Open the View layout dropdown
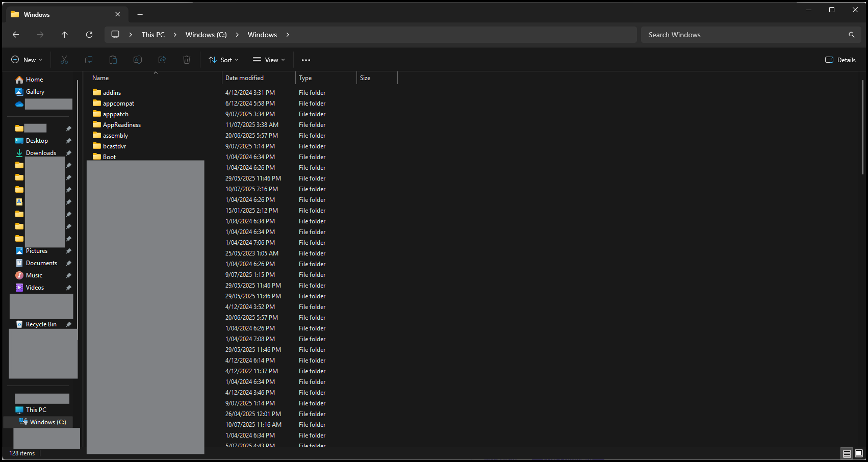868x462 pixels. click(269, 60)
